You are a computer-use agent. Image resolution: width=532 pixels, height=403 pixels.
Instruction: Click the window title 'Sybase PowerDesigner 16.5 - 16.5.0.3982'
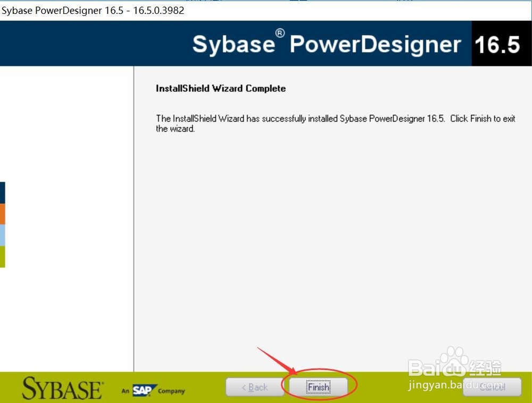(93, 11)
